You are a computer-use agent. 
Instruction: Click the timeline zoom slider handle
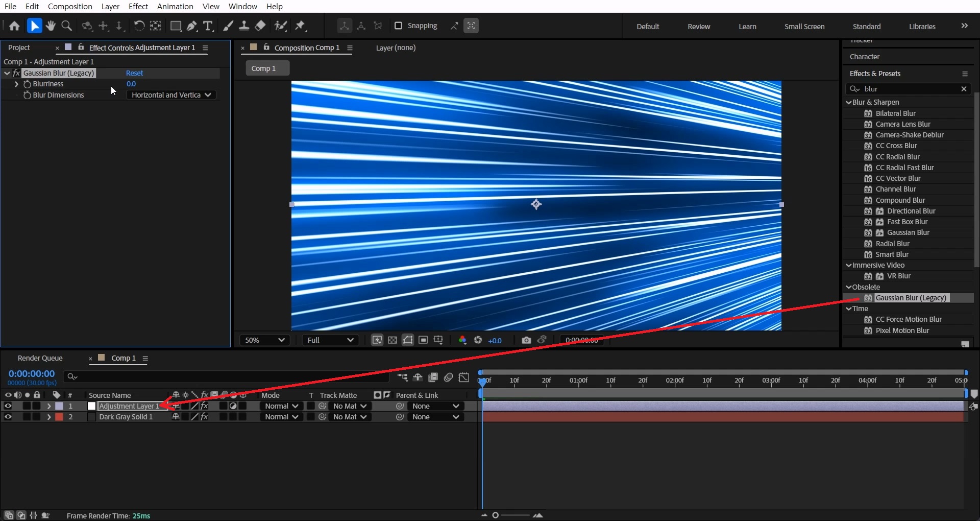point(495,515)
